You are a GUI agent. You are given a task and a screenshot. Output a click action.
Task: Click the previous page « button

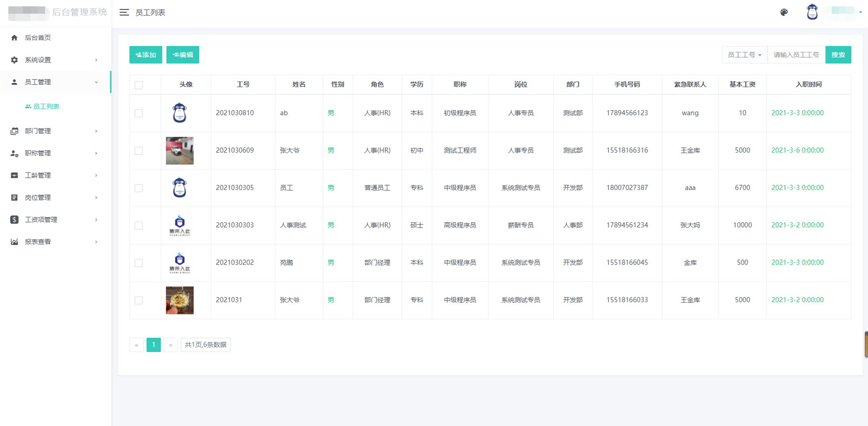pyautogui.click(x=136, y=345)
